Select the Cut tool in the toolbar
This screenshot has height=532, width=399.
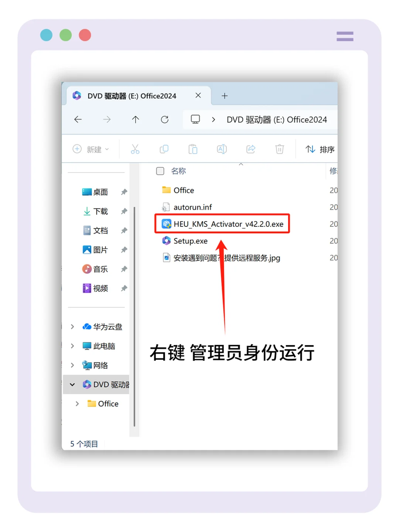135,149
